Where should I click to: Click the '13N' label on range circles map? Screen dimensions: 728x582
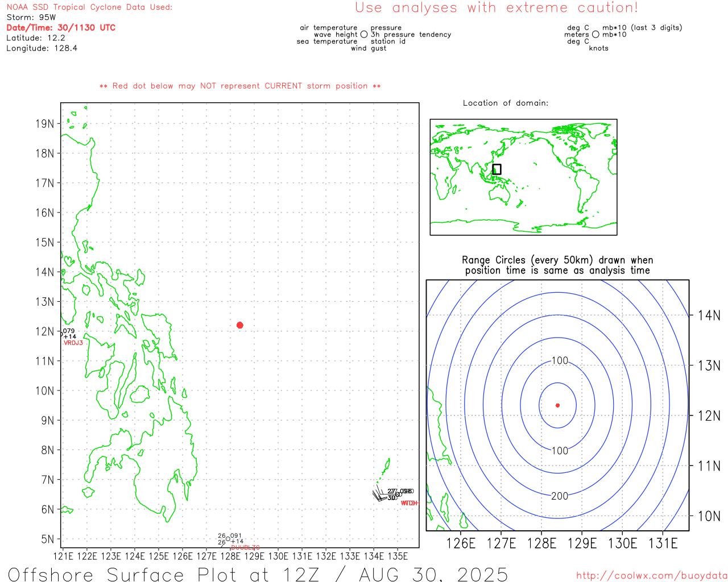[x=709, y=365]
